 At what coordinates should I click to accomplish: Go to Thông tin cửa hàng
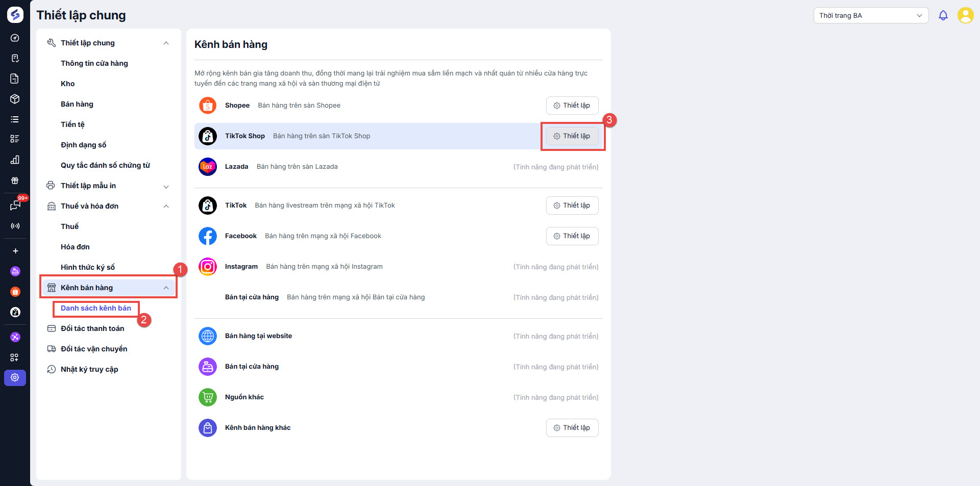point(94,63)
